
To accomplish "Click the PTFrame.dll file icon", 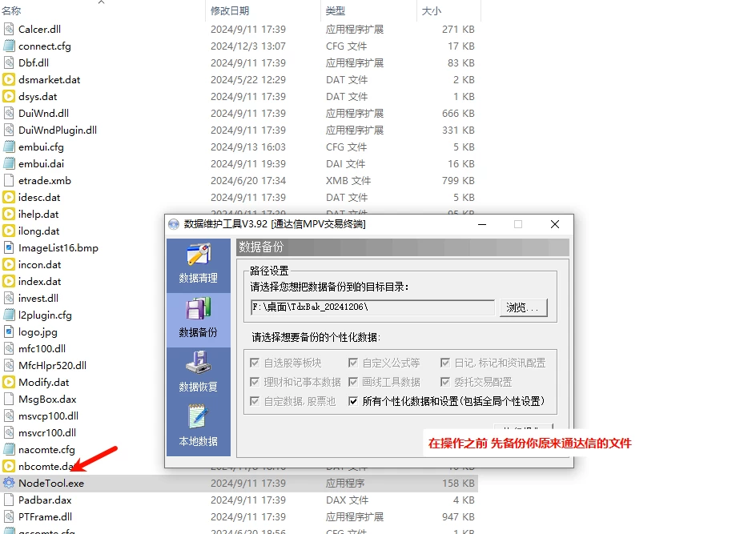I will [x=9, y=516].
